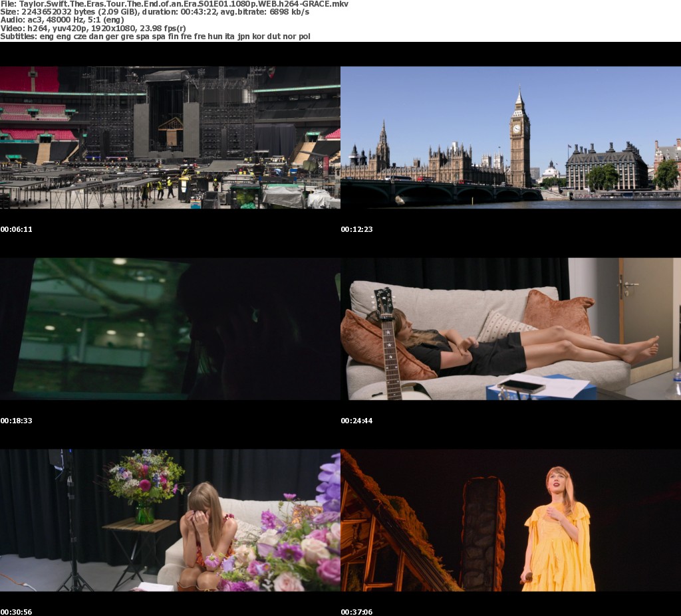Click the 00:37:06 timestamp

357,611
